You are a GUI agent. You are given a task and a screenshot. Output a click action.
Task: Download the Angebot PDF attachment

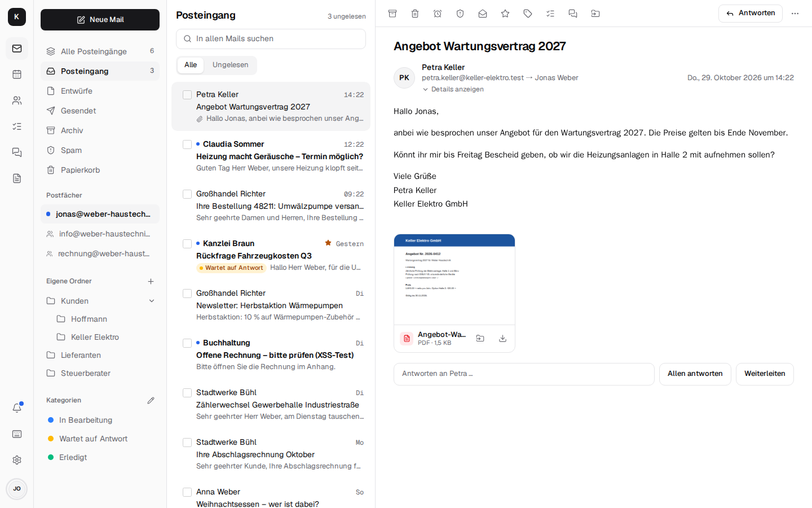pyautogui.click(x=502, y=339)
